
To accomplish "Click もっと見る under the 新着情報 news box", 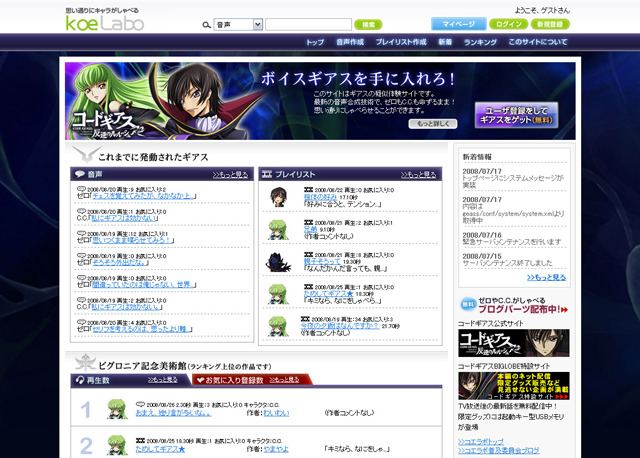I will 547,278.
